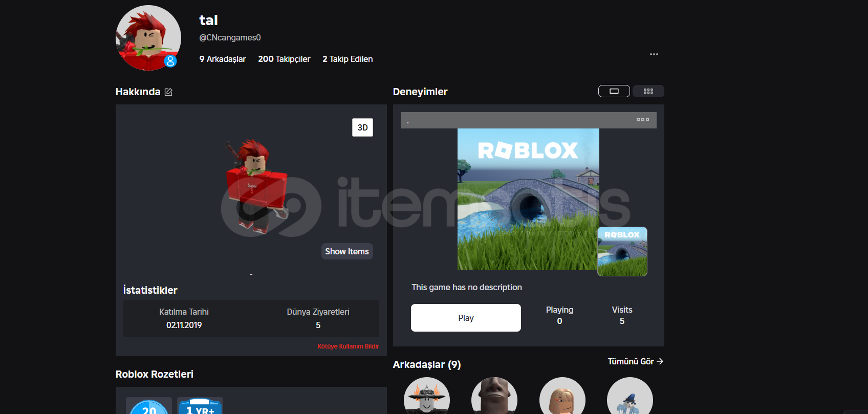Click the Arkadaşlar (9) section heading
Viewport: 868px width, 414px height.
point(427,364)
